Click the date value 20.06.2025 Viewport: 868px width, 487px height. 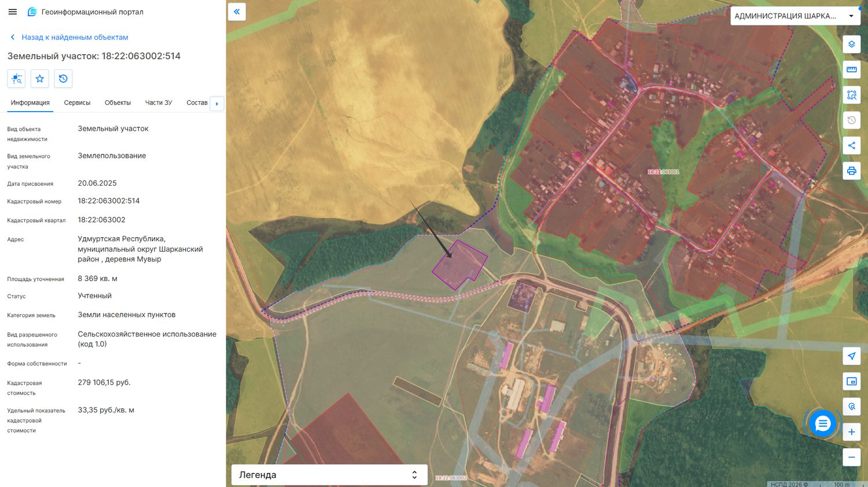[x=97, y=183]
